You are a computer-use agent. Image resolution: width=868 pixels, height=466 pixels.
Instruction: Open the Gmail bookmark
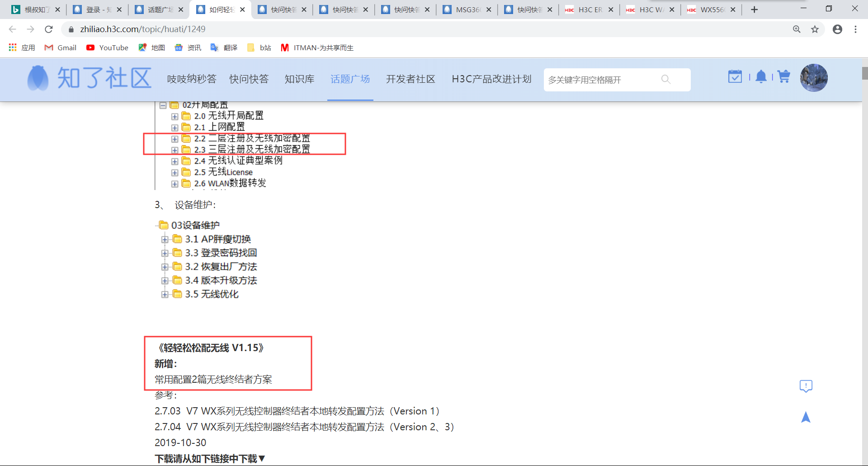point(60,48)
